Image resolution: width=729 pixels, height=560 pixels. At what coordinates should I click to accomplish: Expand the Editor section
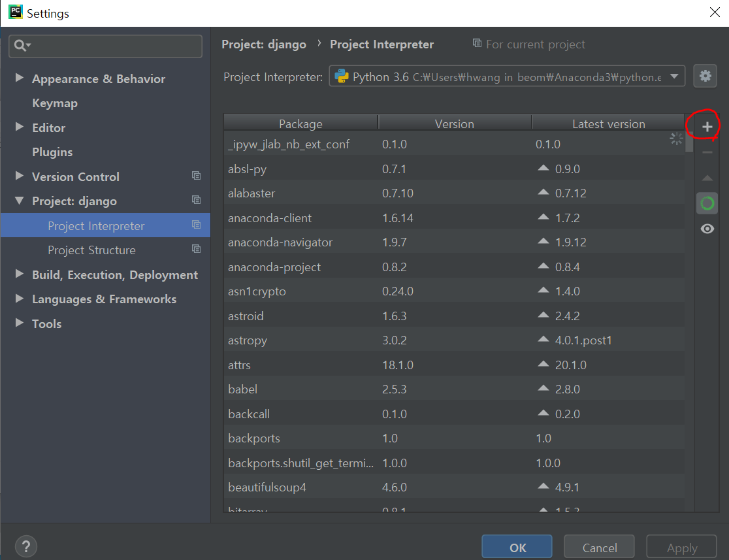19,127
